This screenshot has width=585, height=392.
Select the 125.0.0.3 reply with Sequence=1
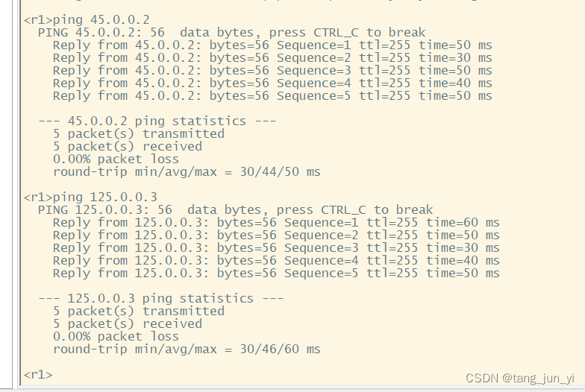pos(276,222)
